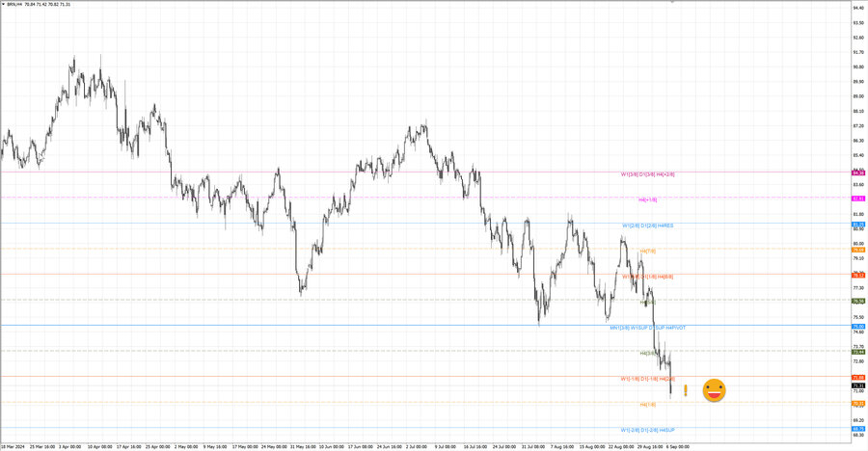Click the 17 May 00:00 date label
Viewport: 868px width, 451px height.
tap(245, 446)
